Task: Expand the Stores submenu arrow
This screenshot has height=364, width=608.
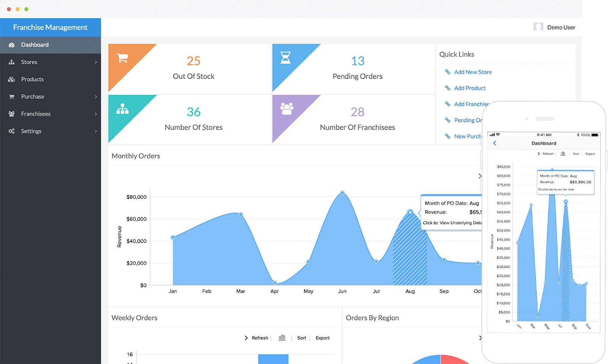Action: [x=96, y=62]
